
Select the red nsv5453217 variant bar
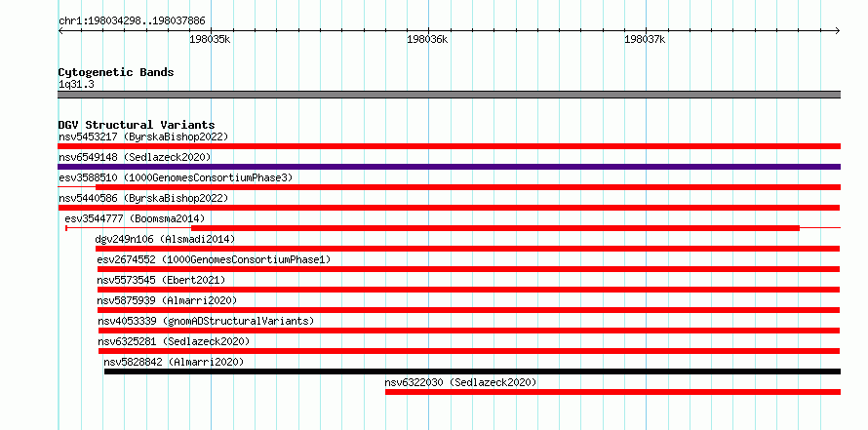449,146
